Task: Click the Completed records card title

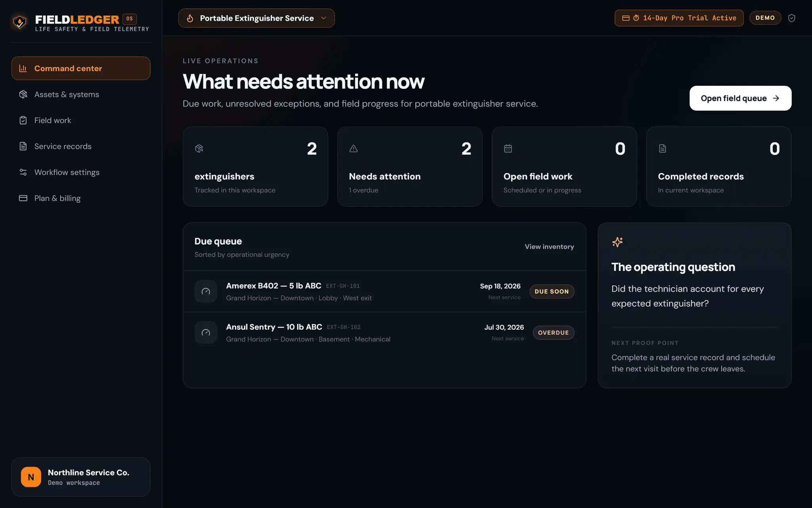Action: 701,176
